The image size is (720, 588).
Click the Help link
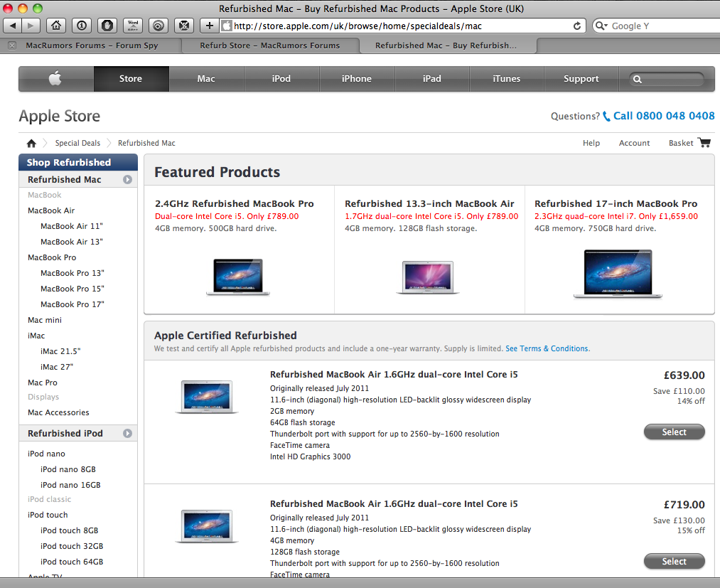[x=591, y=143]
